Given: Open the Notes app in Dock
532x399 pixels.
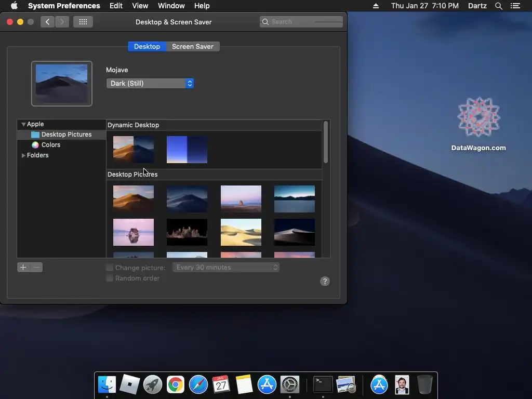Looking at the screenshot, I should point(244,385).
